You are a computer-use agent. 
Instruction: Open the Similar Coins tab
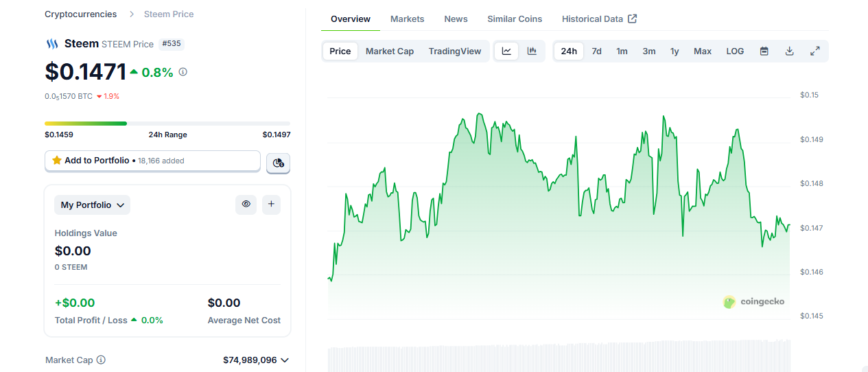pos(515,19)
